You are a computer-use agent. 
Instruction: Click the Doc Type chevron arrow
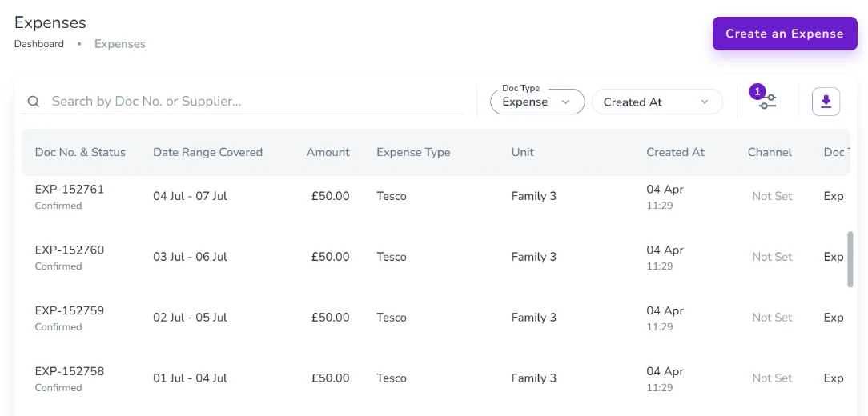point(566,102)
